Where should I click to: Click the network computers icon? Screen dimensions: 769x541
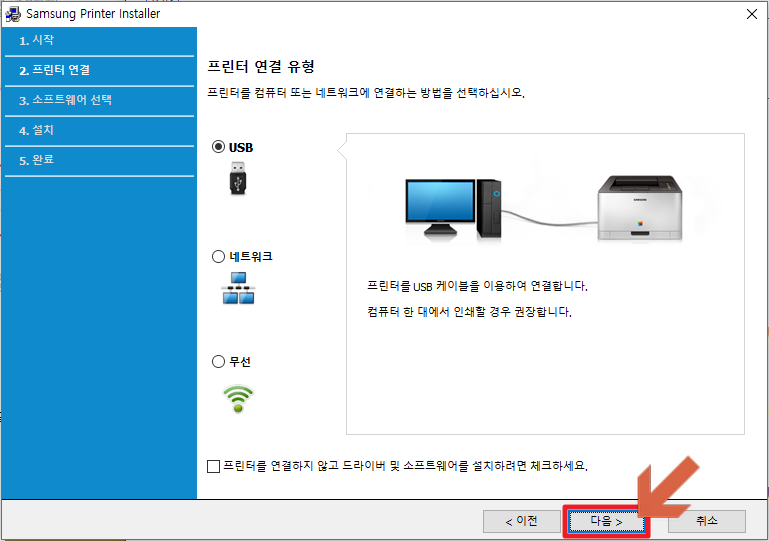pyautogui.click(x=238, y=288)
